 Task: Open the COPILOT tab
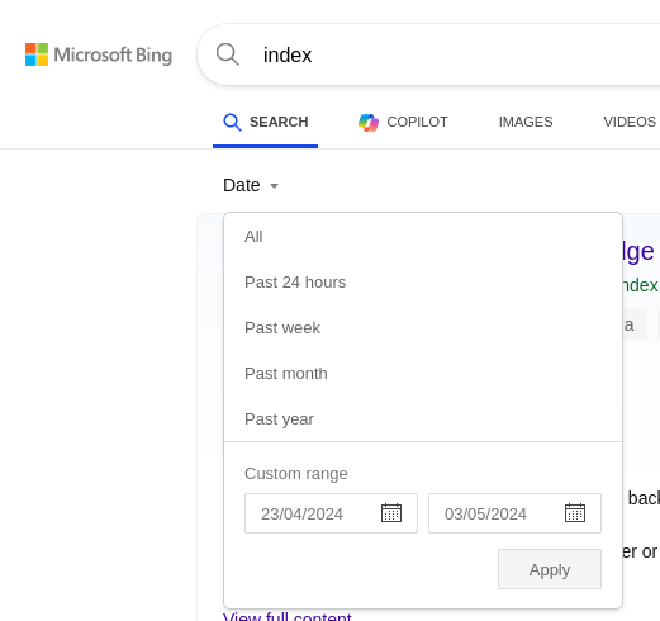403,123
